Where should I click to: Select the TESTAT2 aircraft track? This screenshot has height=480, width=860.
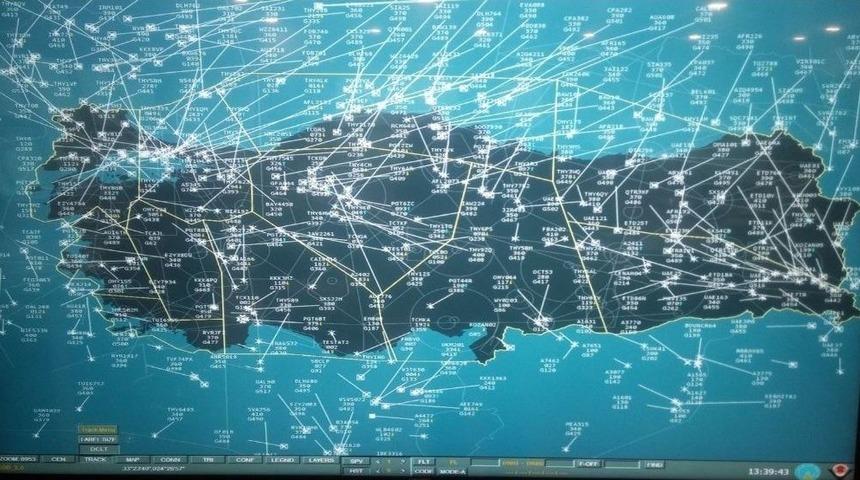tap(336, 342)
